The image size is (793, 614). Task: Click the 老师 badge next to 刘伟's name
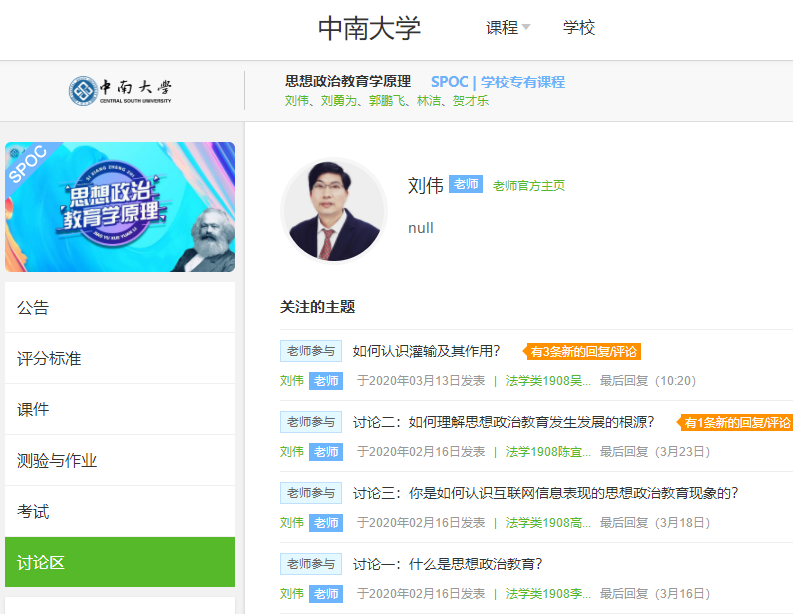466,185
